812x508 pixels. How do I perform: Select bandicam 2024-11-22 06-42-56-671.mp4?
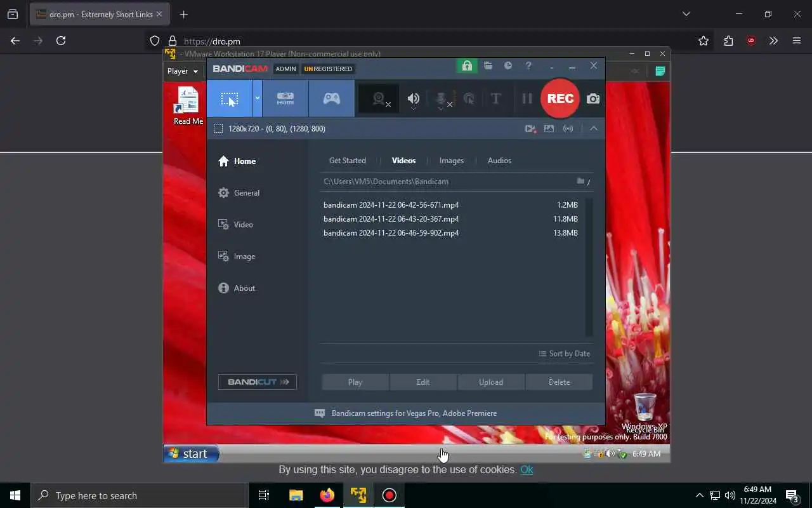point(450,205)
